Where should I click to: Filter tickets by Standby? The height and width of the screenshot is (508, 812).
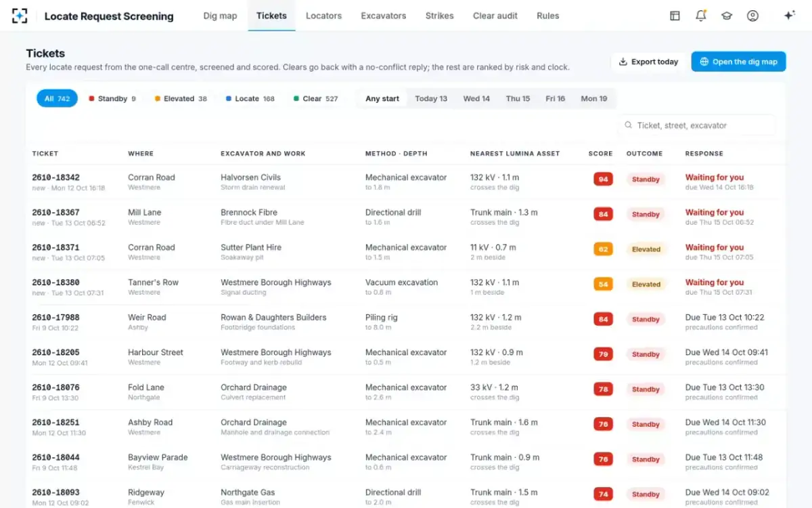112,99
